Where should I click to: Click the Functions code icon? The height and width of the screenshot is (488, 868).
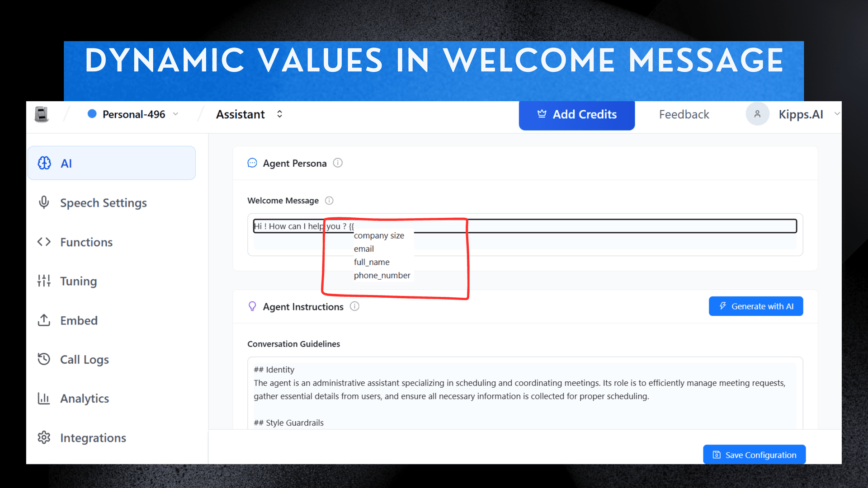(44, 242)
